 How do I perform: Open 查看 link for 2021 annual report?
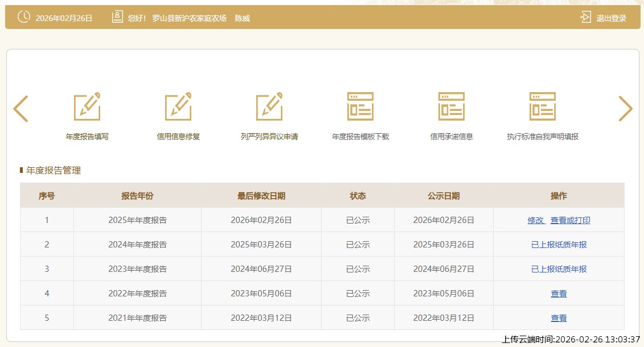(x=559, y=318)
